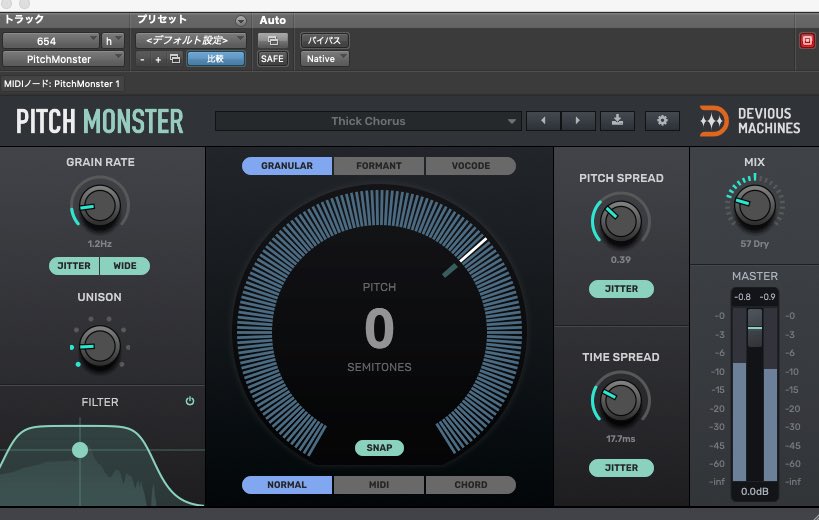819x520 pixels.
Task: Open plugin settings gear icon
Action: click(662, 121)
